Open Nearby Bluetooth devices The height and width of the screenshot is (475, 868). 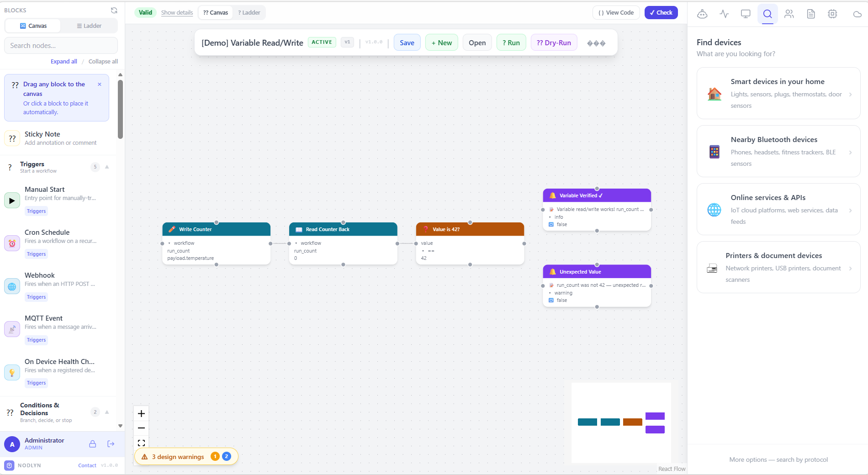point(778,151)
